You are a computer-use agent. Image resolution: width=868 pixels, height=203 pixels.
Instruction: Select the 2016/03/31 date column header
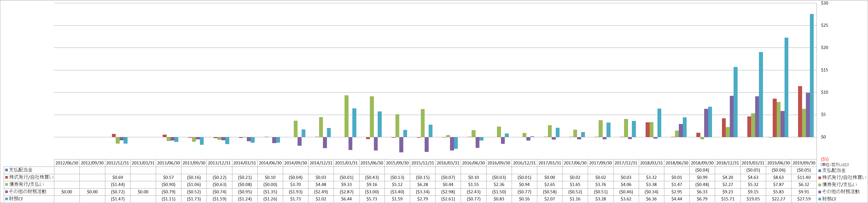(x=448, y=163)
